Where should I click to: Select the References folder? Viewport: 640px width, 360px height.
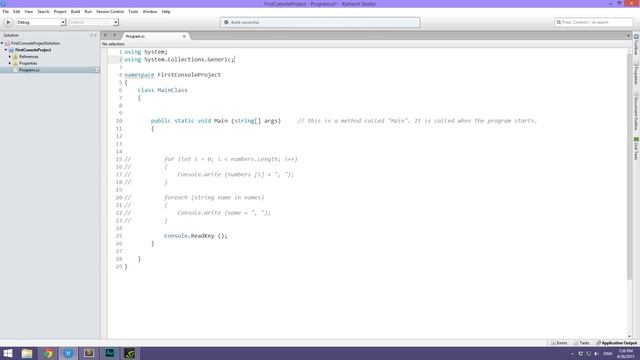tap(29, 57)
